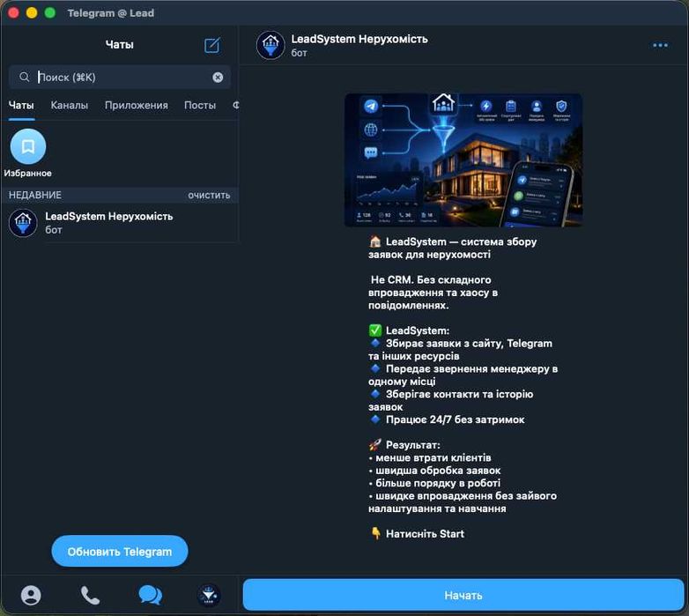Click the Чаты panel title
This screenshot has height=616, width=689.
coord(120,44)
